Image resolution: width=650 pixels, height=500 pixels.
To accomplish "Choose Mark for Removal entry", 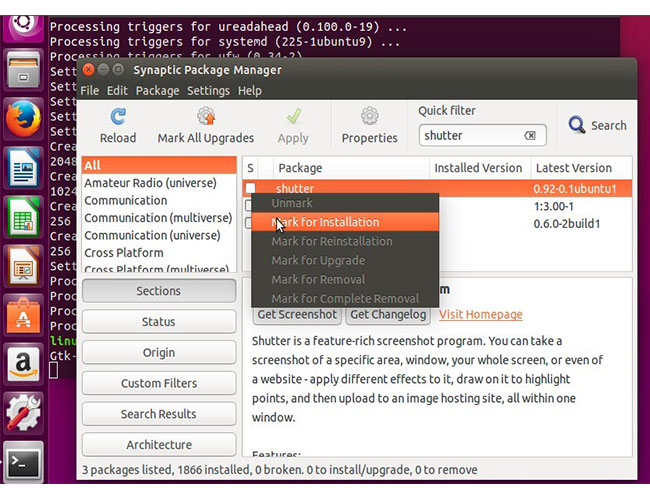I will (x=345, y=279).
